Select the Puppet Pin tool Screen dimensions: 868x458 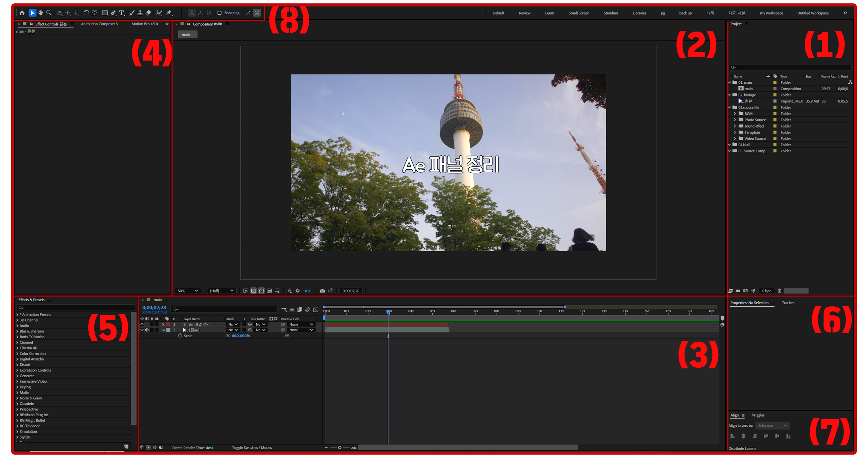coord(169,13)
